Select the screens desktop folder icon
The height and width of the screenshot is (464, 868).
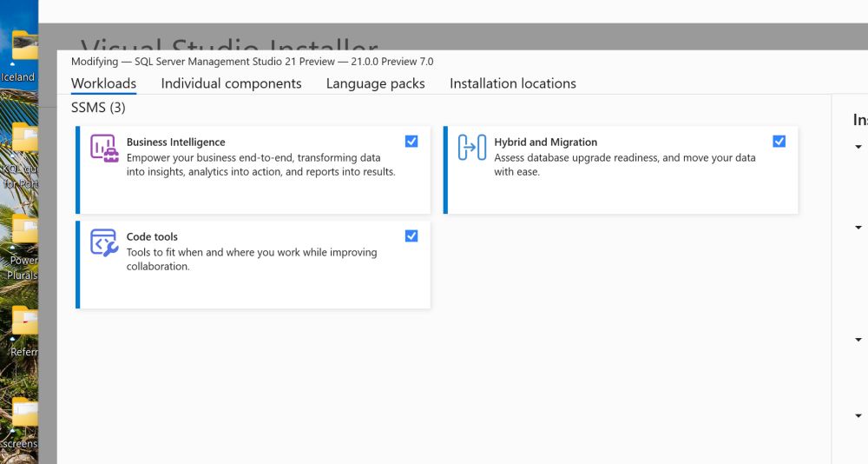click(x=23, y=415)
